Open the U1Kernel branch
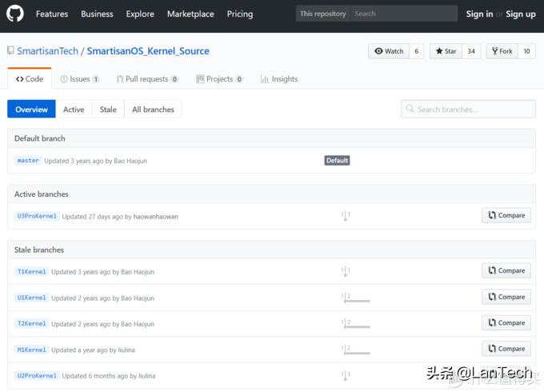 coord(31,298)
